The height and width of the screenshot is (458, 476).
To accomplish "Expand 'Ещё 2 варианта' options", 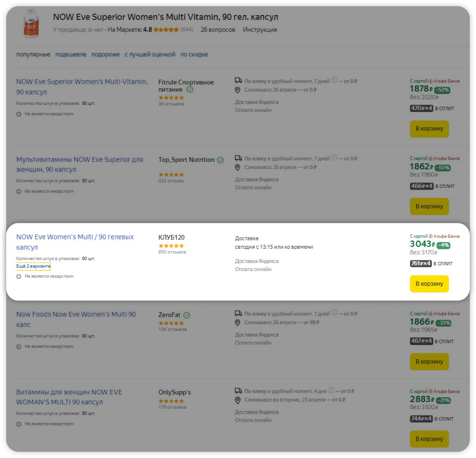I will pos(33,266).
